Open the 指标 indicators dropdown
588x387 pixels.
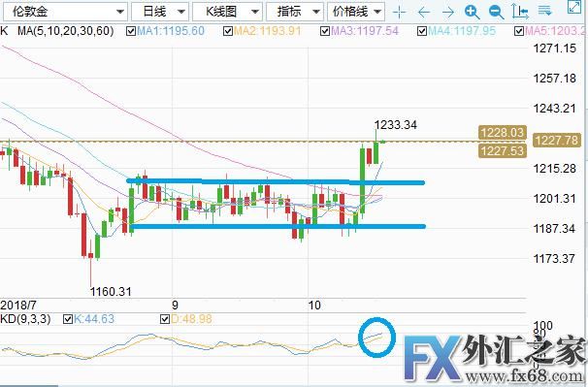pos(295,12)
